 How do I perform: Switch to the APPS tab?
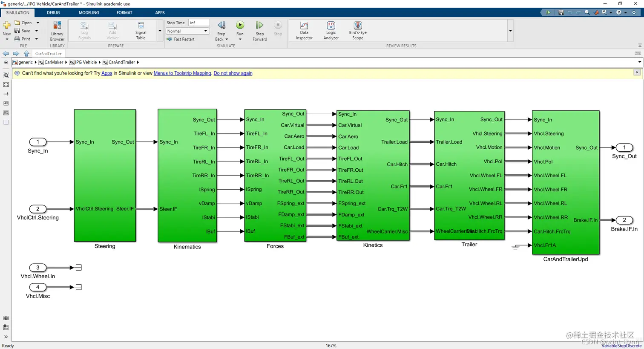pyautogui.click(x=160, y=12)
